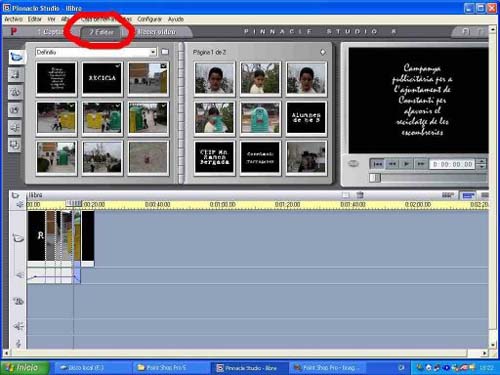500x375 pixels.
Task: Select the last black clip on timeline
Action: pos(88,236)
